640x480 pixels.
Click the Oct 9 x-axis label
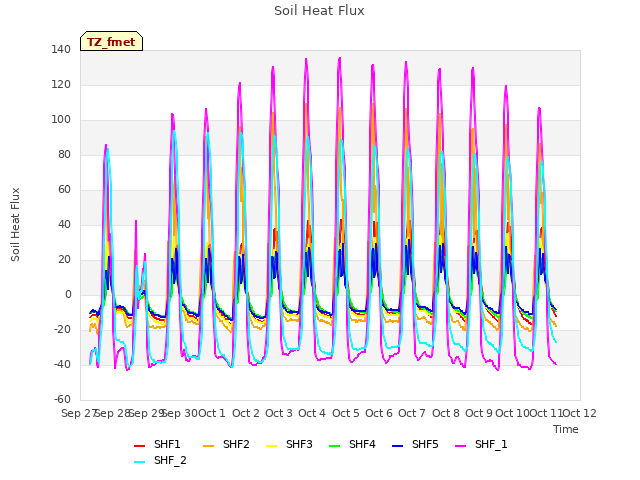[x=479, y=413]
